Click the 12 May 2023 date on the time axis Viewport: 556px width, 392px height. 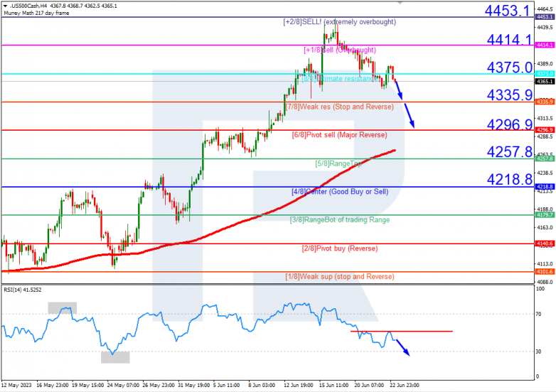(x=16, y=385)
